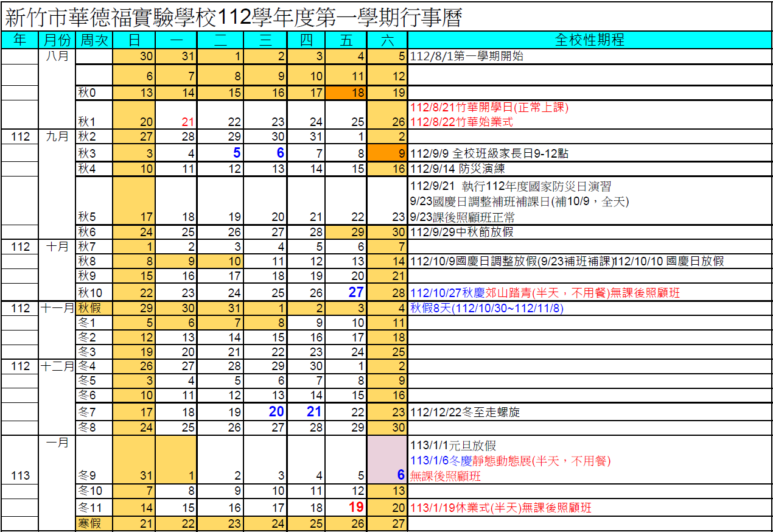Click the 113/1/1元旦放假 event
Image resolution: width=773 pixels, height=532 pixels.
coord(453,446)
